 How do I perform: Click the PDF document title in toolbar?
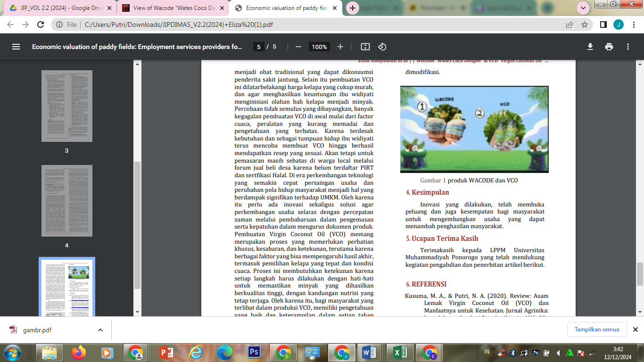[x=137, y=47]
